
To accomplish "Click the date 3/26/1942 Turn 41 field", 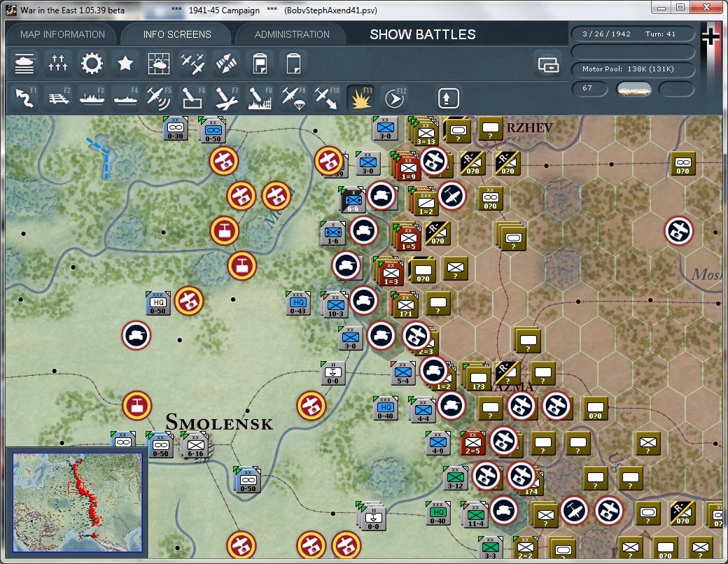I will [633, 34].
